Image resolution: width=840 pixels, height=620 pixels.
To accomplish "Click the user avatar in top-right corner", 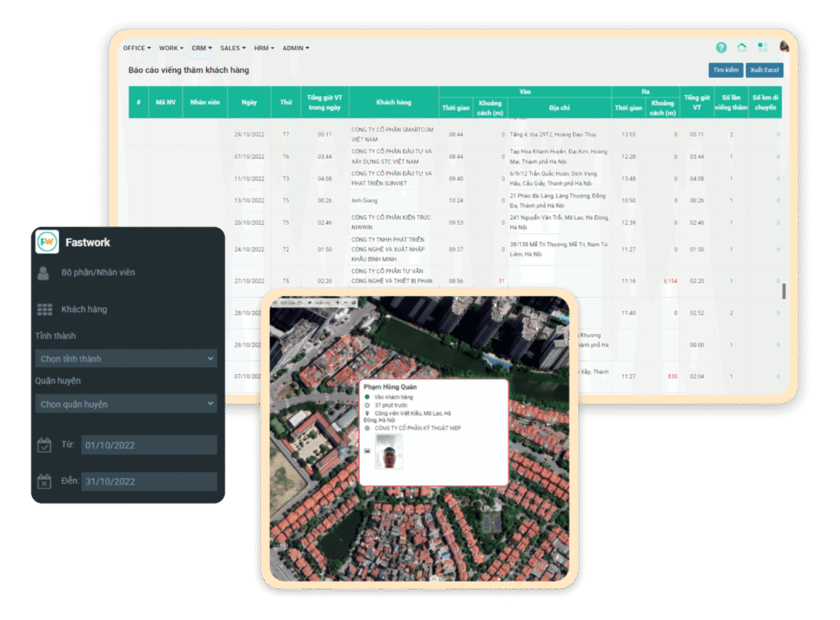I will [784, 47].
